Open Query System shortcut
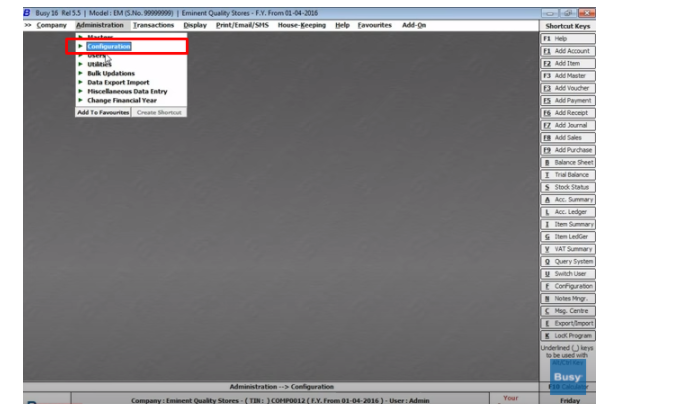The width and height of the screenshot is (687, 404). (568, 261)
